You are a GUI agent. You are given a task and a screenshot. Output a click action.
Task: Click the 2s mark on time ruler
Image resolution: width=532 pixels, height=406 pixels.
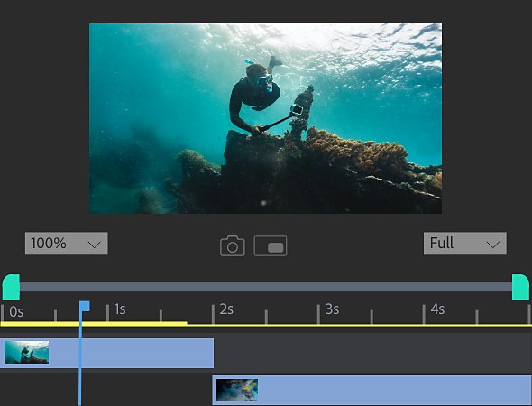click(x=226, y=309)
